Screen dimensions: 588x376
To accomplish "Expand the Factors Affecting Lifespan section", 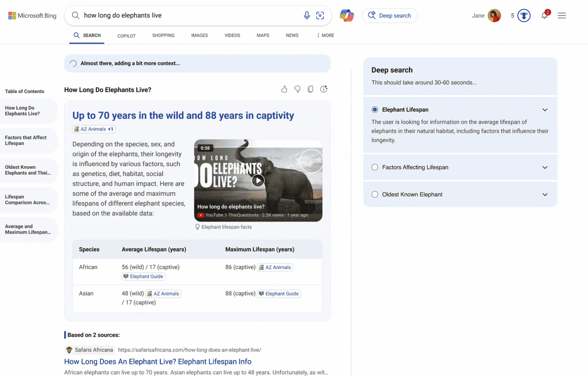I will [545, 167].
